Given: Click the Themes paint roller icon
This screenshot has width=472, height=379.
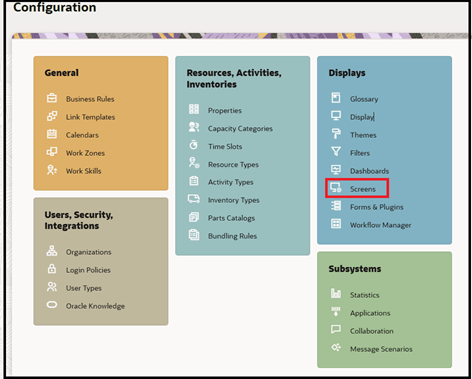Looking at the screenshot, I should pos(336,134).
